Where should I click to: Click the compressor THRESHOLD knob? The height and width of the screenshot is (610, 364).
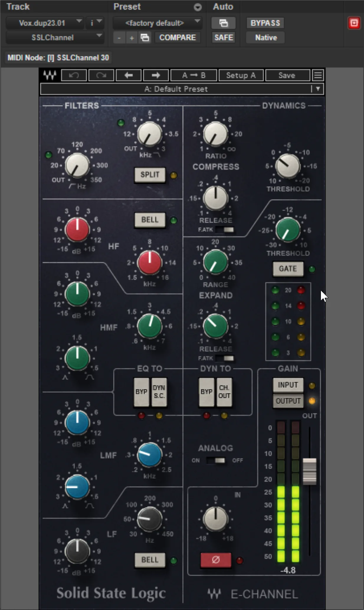pos(288,166)
